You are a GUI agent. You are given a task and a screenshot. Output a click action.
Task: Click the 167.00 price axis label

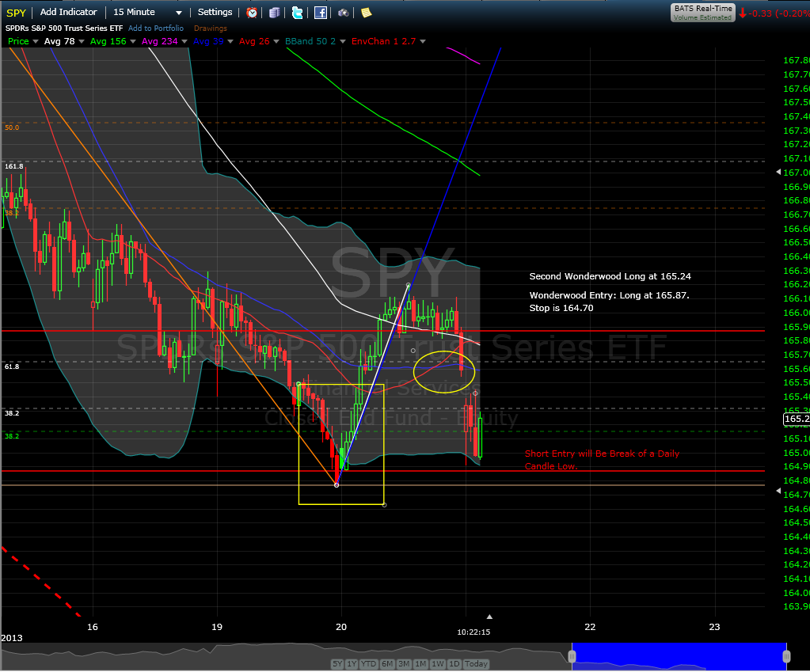click(796, 172)
